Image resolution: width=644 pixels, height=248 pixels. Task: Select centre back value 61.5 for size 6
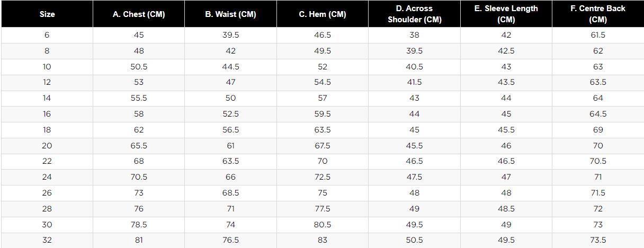point(598,35)
